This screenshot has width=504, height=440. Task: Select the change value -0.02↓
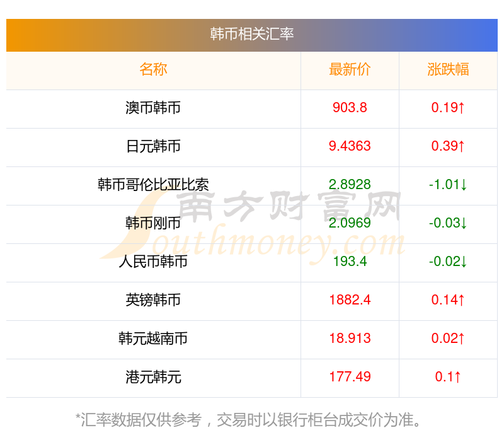click(x=448, y=262)
